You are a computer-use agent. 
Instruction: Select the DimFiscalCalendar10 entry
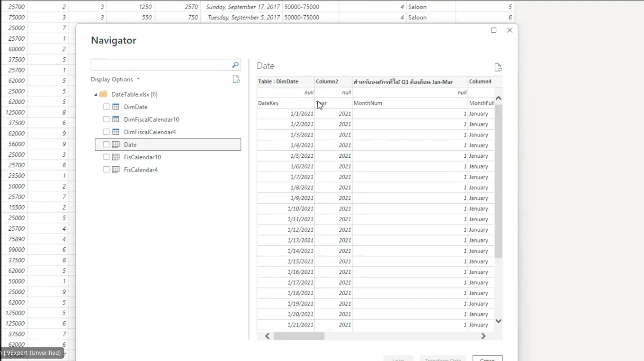152,119
